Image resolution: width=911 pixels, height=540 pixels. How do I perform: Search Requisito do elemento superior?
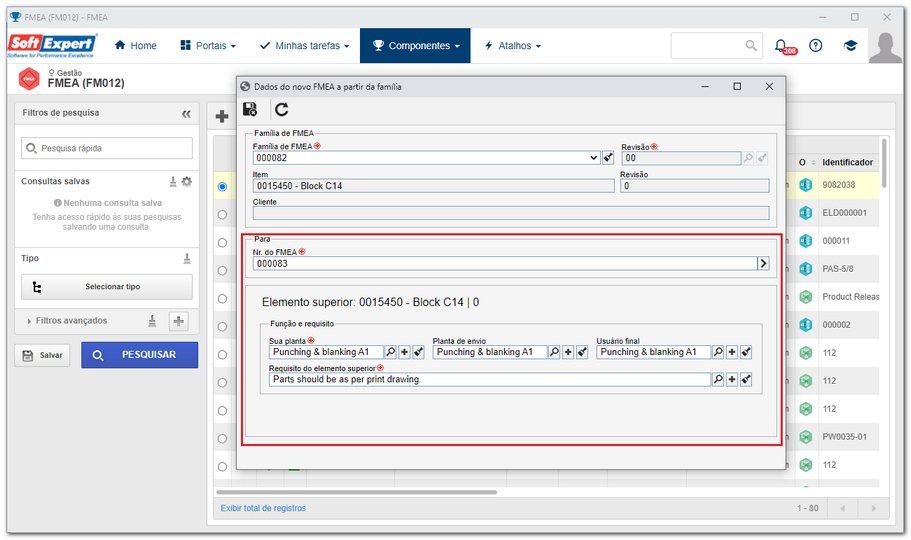(719, 380)
